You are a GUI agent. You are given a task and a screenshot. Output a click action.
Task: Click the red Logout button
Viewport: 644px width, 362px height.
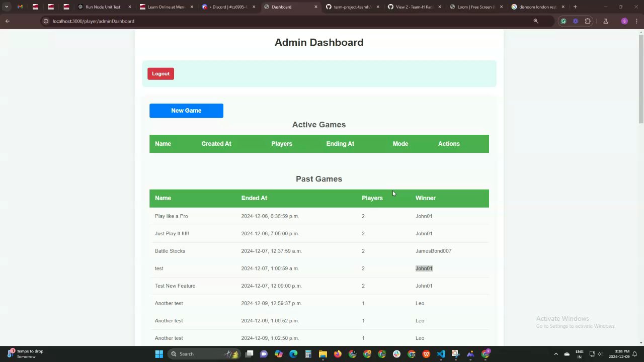point(160,74)
